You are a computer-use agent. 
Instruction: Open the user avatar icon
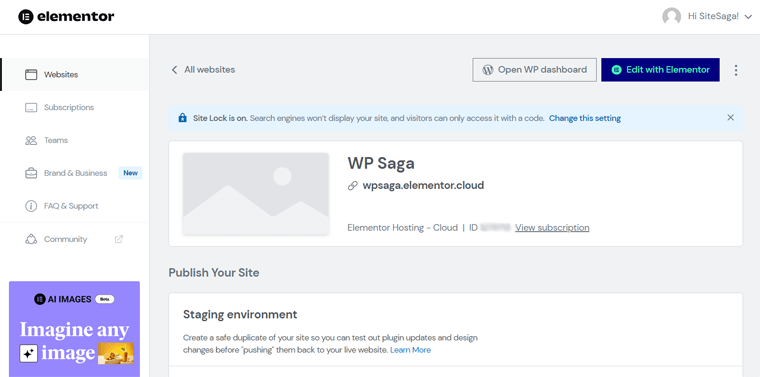pyautogui.click(x=671, y=16)
